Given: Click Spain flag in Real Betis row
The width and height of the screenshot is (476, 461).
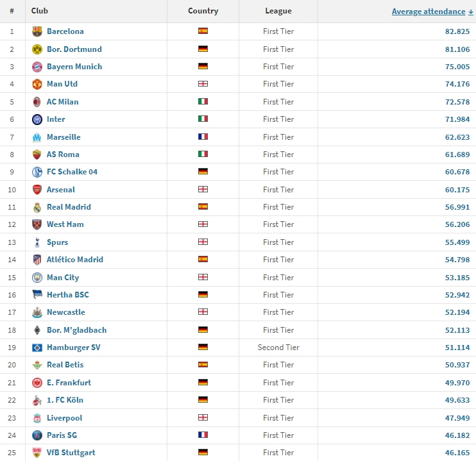Looking at the screenshot, I should (x=203, y=364).
